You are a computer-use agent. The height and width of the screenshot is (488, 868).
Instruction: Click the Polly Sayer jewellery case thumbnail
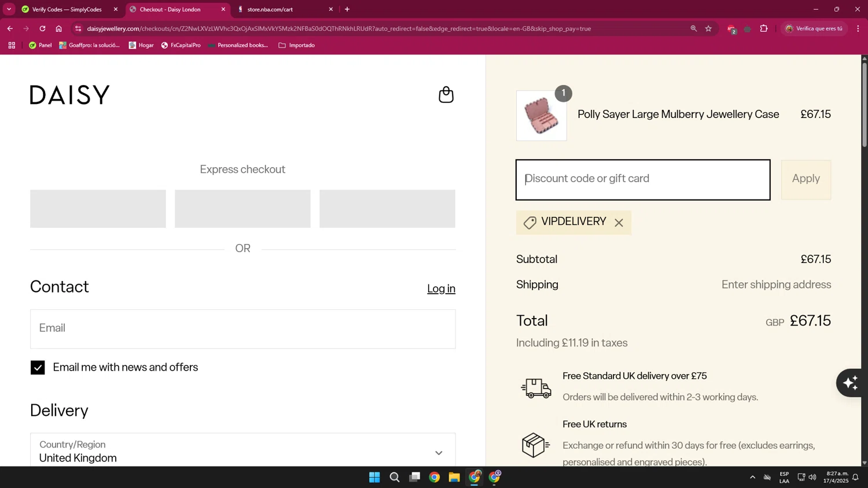pos(541,116)
